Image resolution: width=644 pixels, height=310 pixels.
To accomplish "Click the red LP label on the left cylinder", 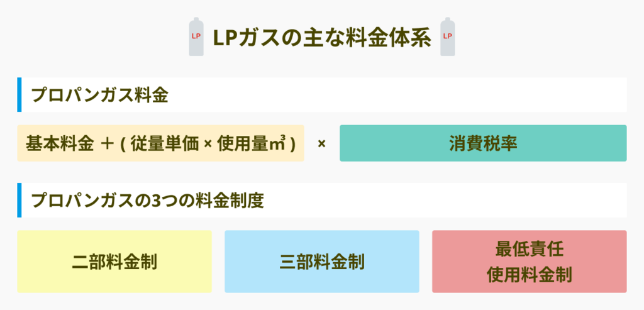I will pyautogui.click(x=196, y=36).
